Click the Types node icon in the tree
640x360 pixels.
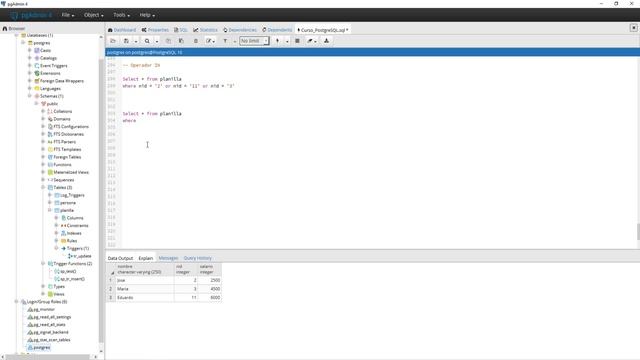[50, 287]
